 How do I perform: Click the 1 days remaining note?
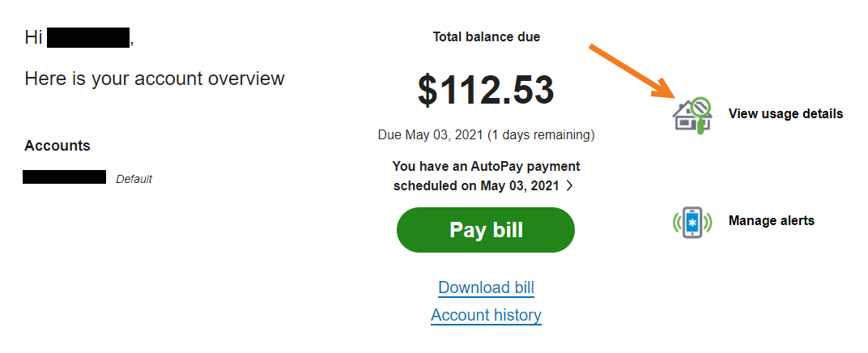[x=541, y=135]
